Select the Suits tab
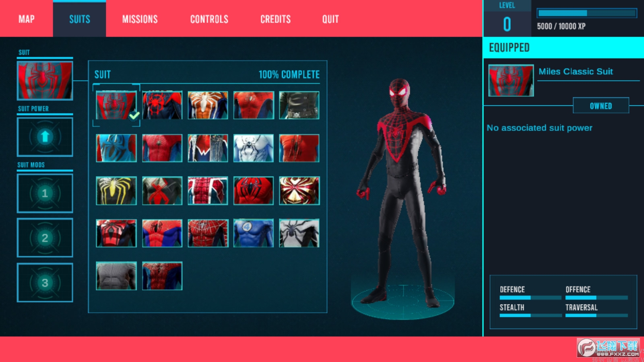Screen dimensions: 644x362 [x=80, y=19]
